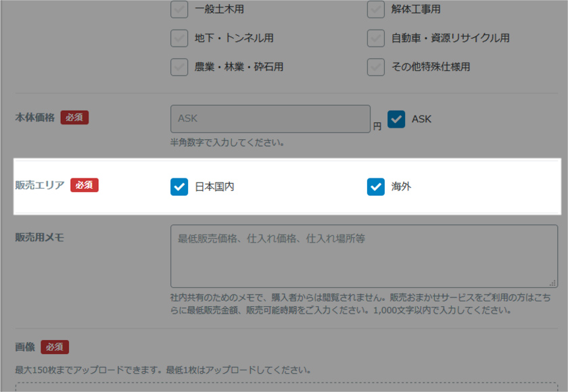Uncheck the 日本国内 sales area checkbox
The image size is (568, 392).
pyautogui.click(x=179, y=187)
